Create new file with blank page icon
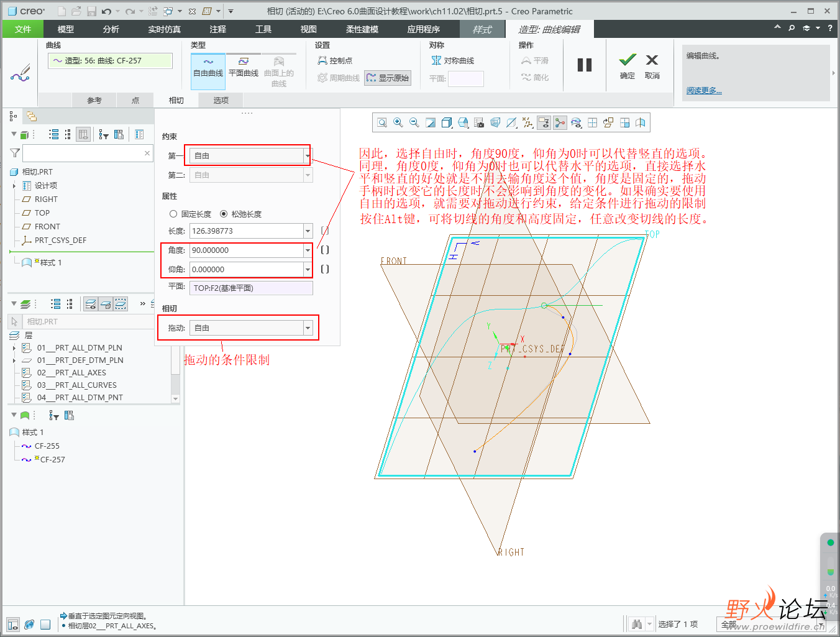This screenshot has width=840, height=637. pyautogui.click(x=62, y=11)
